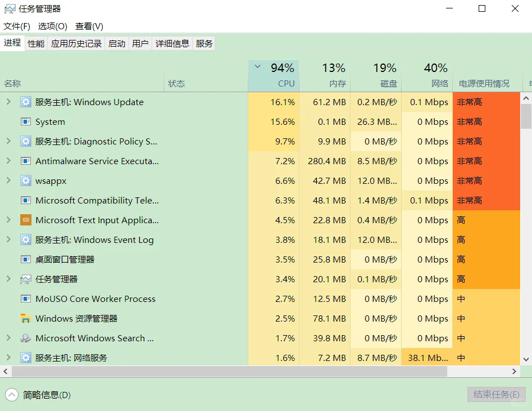
Task: Click the Windows 资源管理器 folder icon
Action: 25,318
